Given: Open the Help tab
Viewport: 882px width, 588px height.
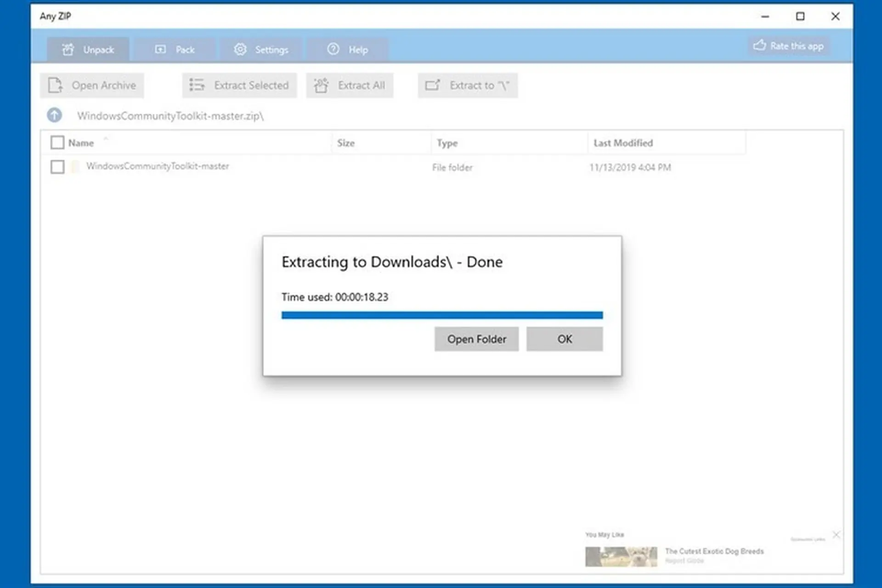Looking at the screenshot, I should pos(348,49).
